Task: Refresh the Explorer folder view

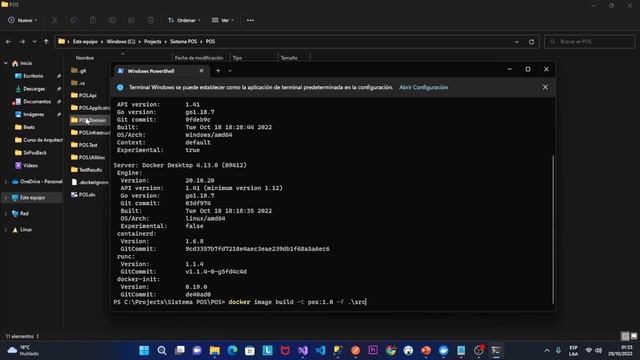Action: click(531, 42)
